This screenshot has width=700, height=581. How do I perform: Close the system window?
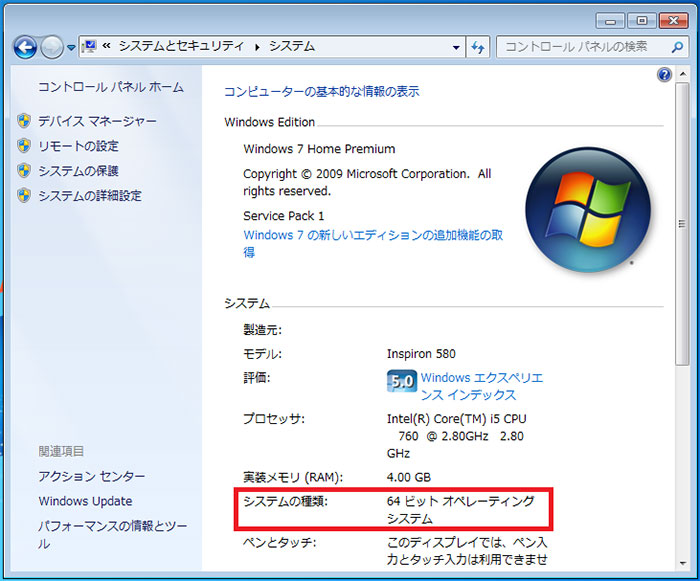click(x=673, y=21)
